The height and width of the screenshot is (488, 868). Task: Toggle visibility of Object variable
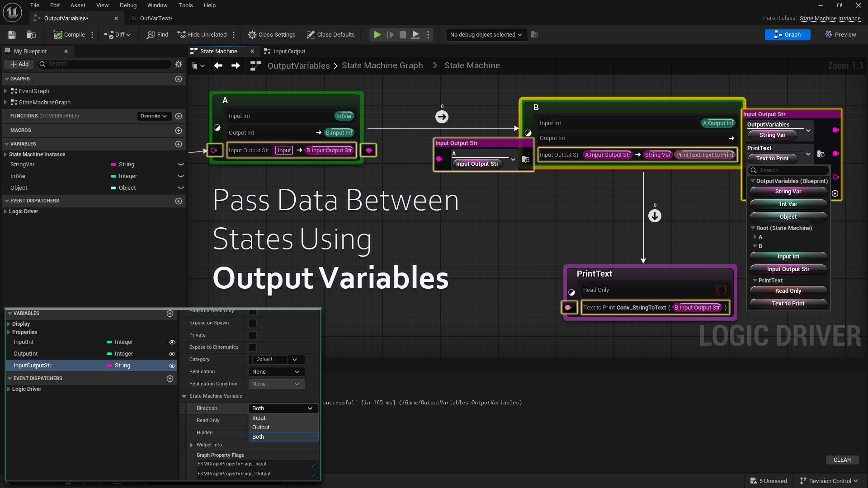click(181, 188)
